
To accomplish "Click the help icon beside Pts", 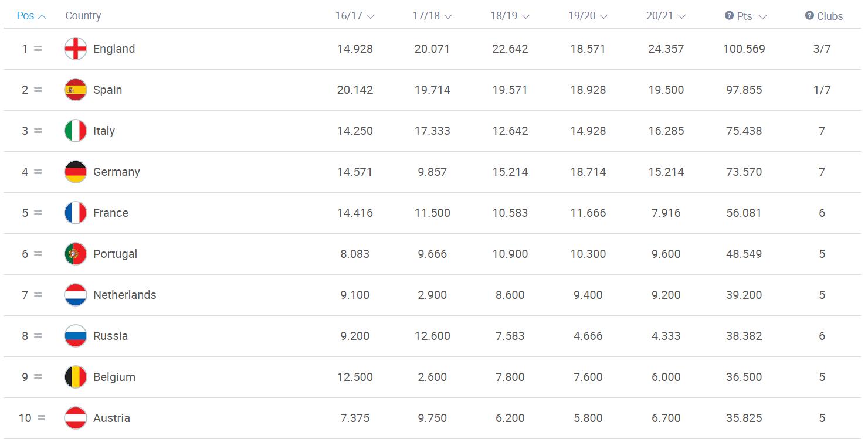I will 730,16.
